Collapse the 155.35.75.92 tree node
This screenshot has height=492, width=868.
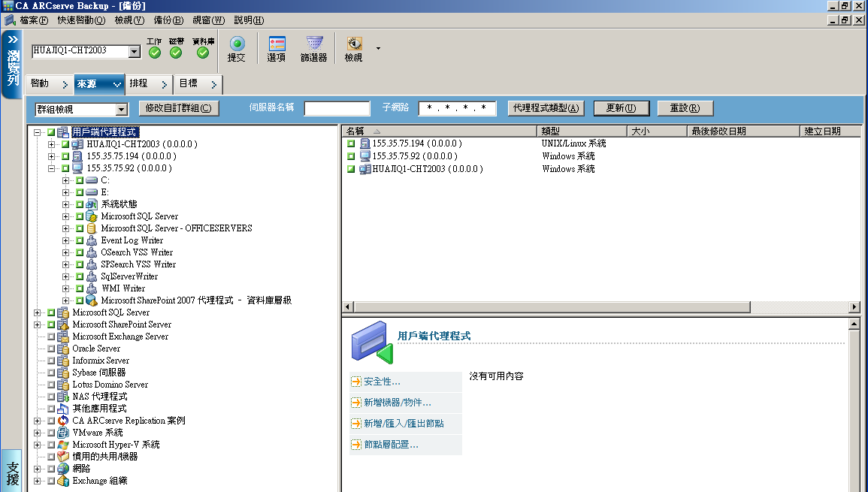pos(52,168)
